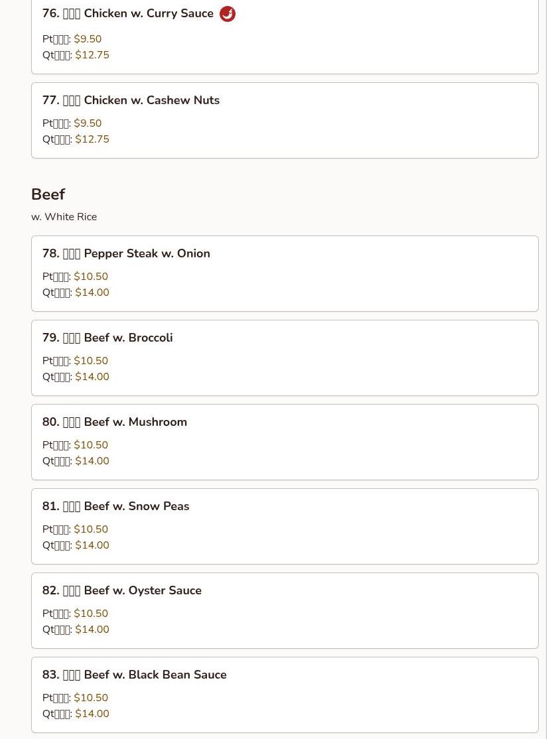Click the Beef section heading
The width and height of the screenshot is (560, 739).
pos(48,194)
